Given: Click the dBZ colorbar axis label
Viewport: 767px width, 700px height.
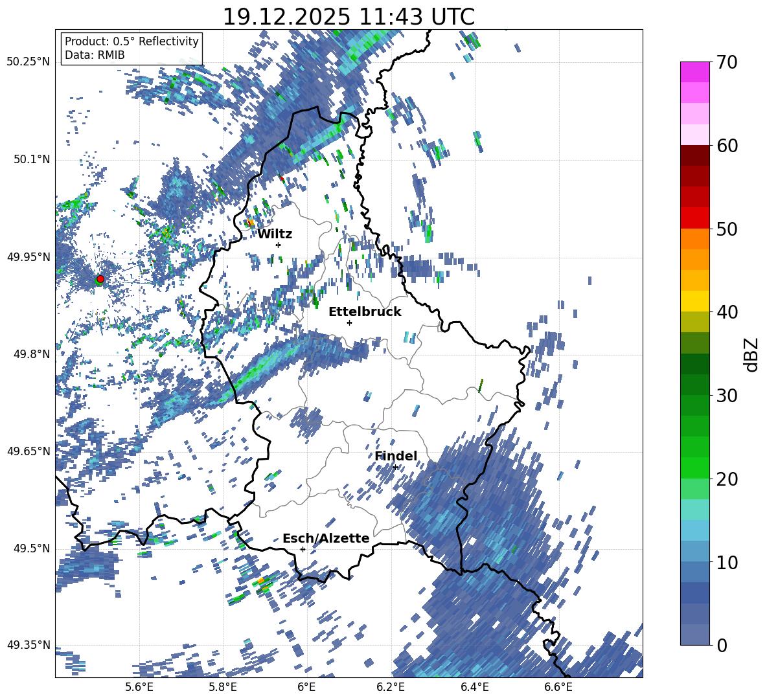Looking at the screenshot, I should 751,354.
